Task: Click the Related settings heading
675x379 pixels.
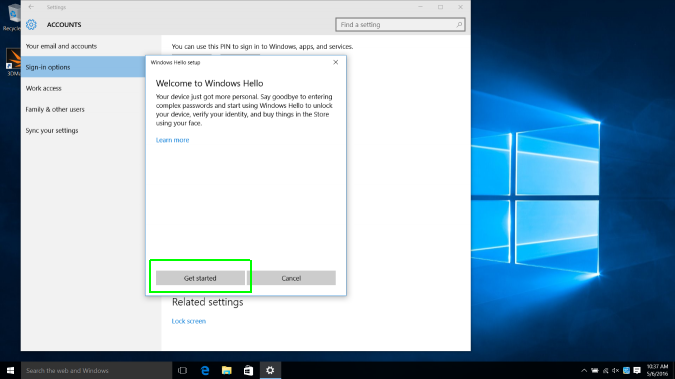Action: [x=207, y=302]
